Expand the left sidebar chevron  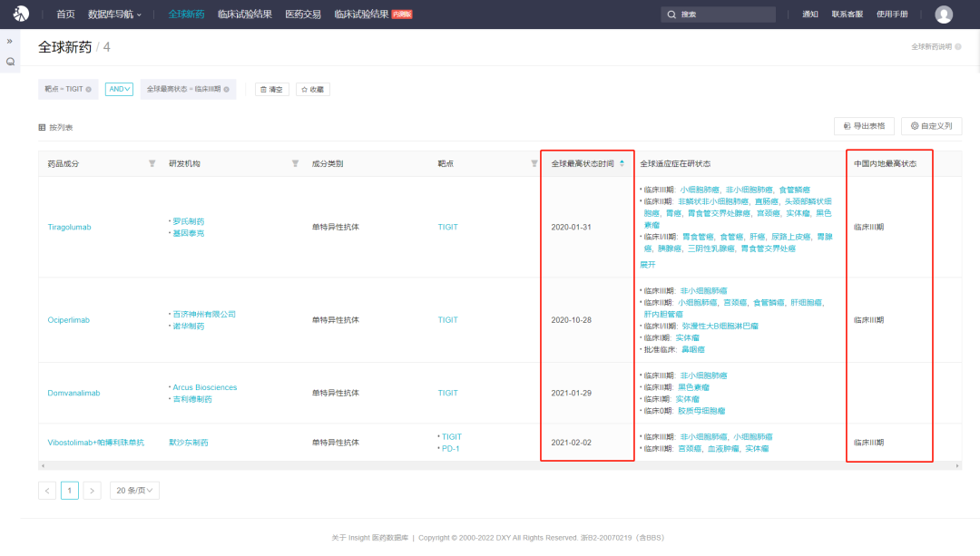click(x=9, y=41)
